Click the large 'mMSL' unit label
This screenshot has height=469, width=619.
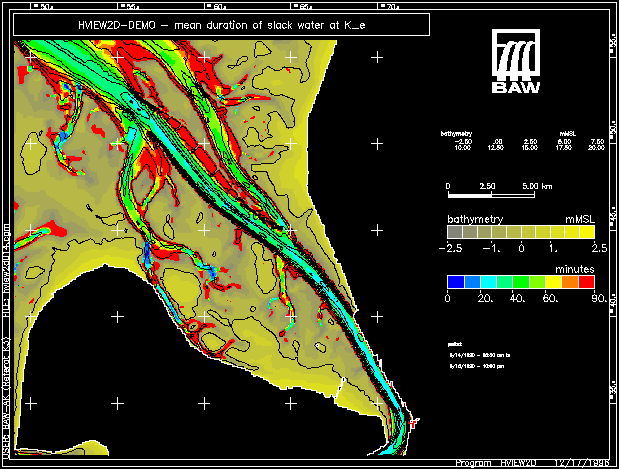(x=580, y=219)
